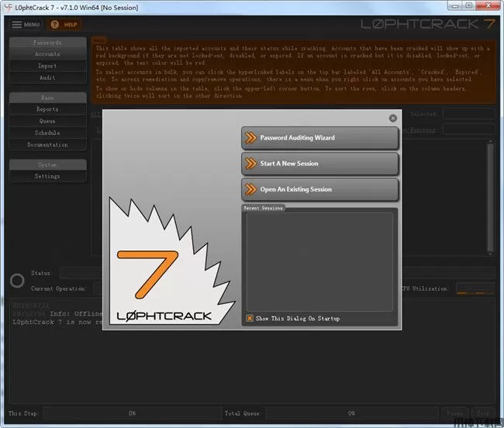Viewport: 504px width, 428px height.
Task: Click the Open An Existing Session chevron arrow icon
Action: coord(250,189)
